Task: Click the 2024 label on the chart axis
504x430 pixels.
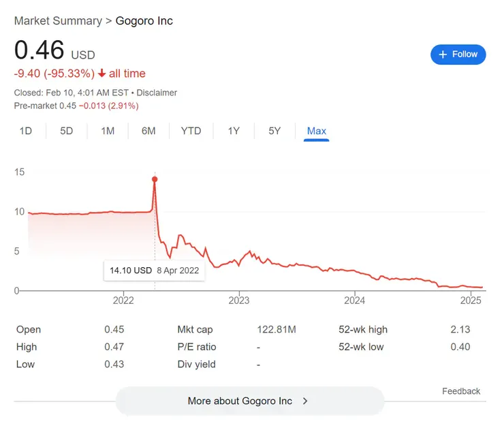Action: [x=355, y=301]
